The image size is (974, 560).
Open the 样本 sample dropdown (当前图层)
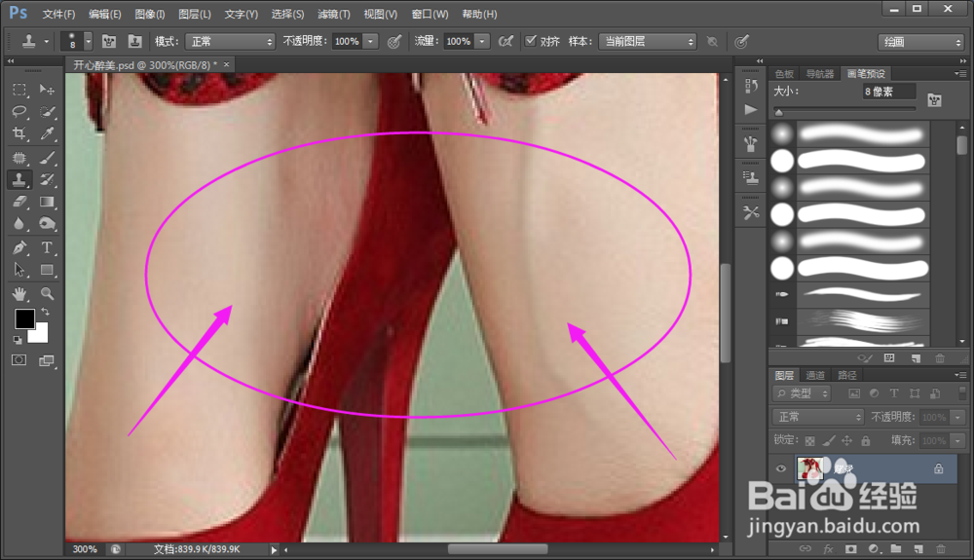pos(648,42)
